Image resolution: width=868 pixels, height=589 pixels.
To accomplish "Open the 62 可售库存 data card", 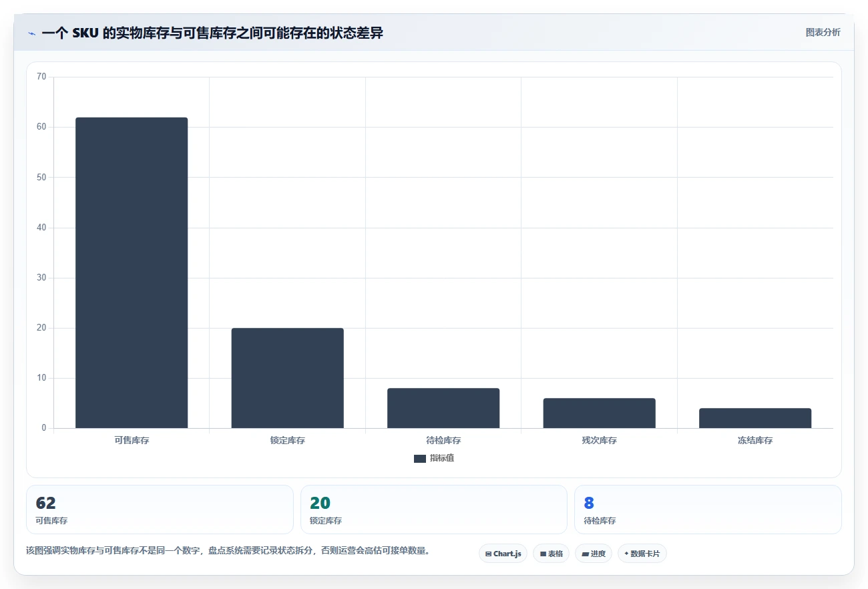I will pos(160,510).
